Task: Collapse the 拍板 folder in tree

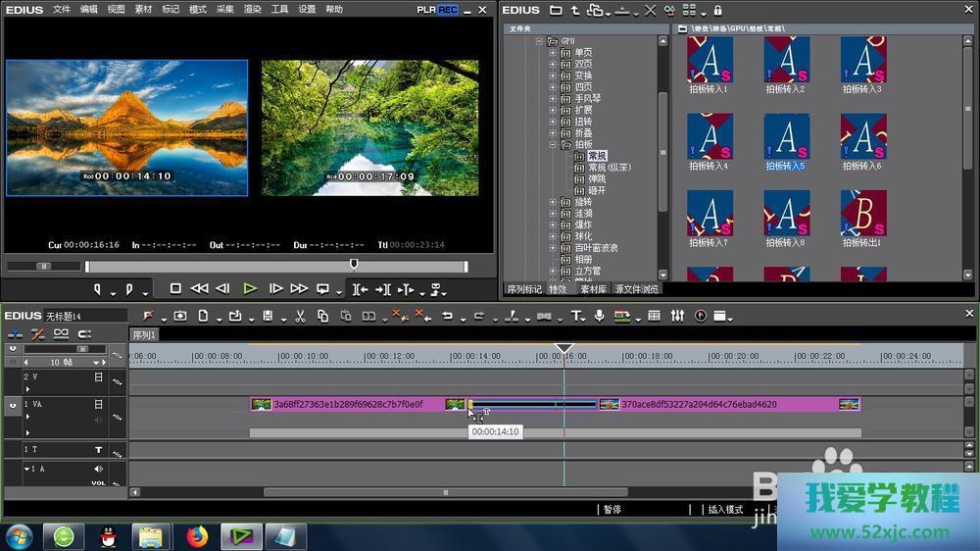Action: (553, 144)
